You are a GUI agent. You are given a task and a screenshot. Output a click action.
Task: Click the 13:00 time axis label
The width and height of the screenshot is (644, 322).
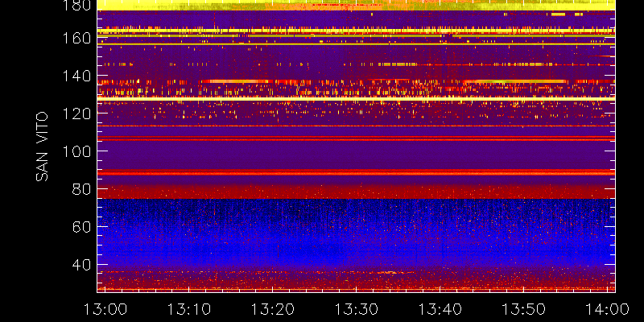coord(105,309)
